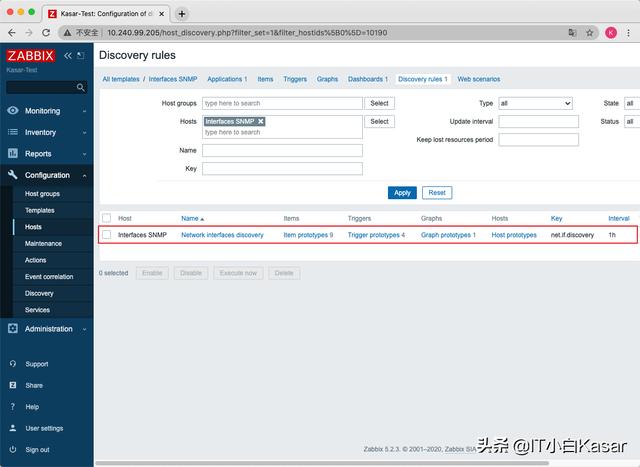
Task: Open the Web scenarios tab
Action: (x=478, y=79)
